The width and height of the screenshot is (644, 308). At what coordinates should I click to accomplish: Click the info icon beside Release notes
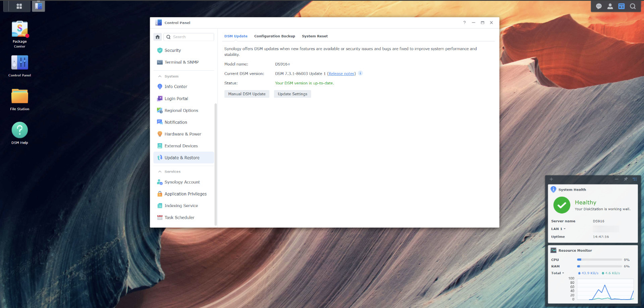point(360,73)
